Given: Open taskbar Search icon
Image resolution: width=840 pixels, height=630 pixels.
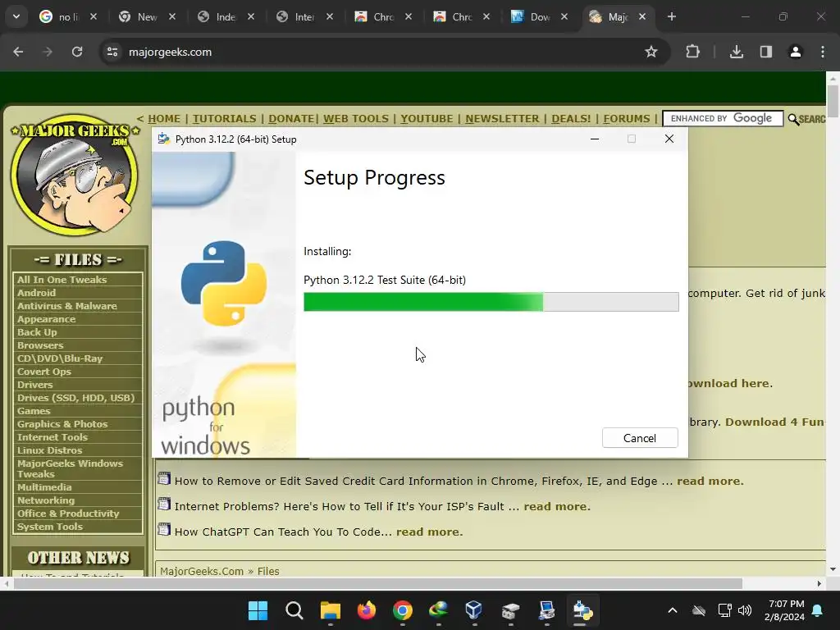Looking at the screenshot, I should click(294, 610).
